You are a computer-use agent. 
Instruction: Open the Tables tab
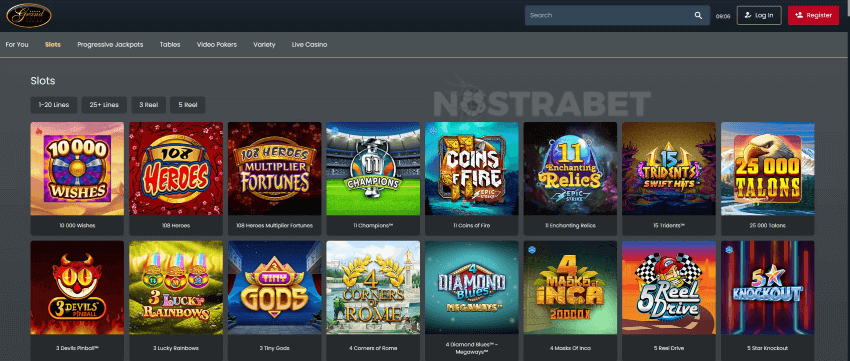click(x=170, y=44)
